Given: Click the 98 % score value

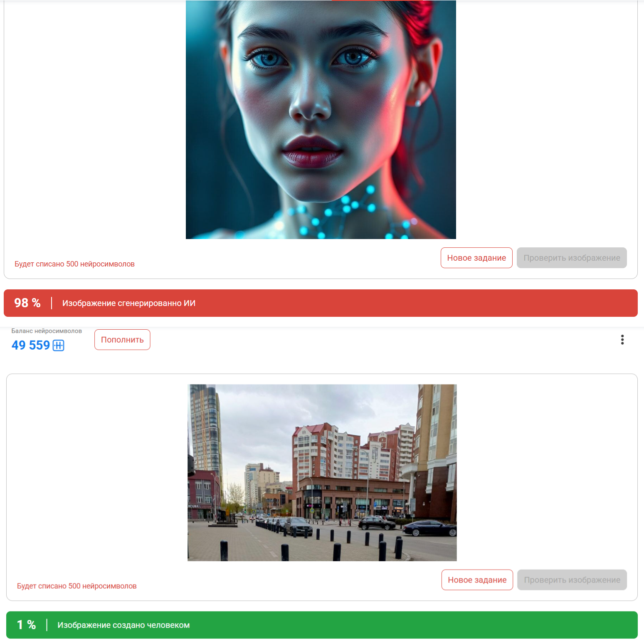Looking at the screenshot, I should point(27,303).
